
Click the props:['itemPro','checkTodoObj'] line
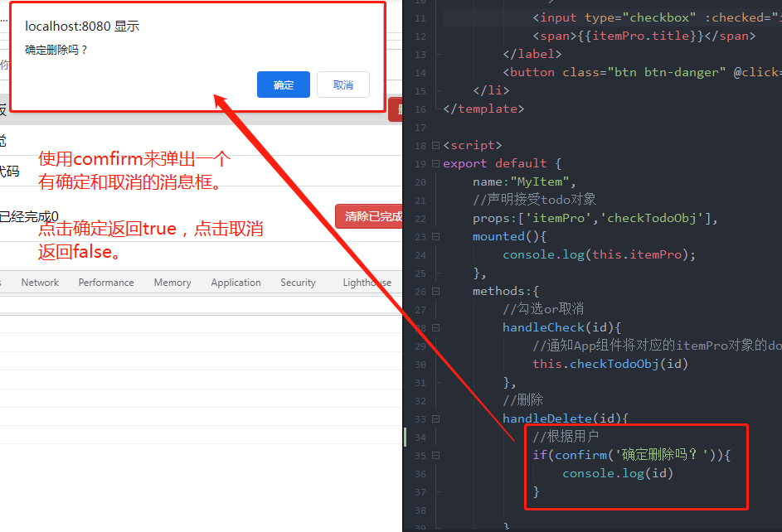click(595, 218)
